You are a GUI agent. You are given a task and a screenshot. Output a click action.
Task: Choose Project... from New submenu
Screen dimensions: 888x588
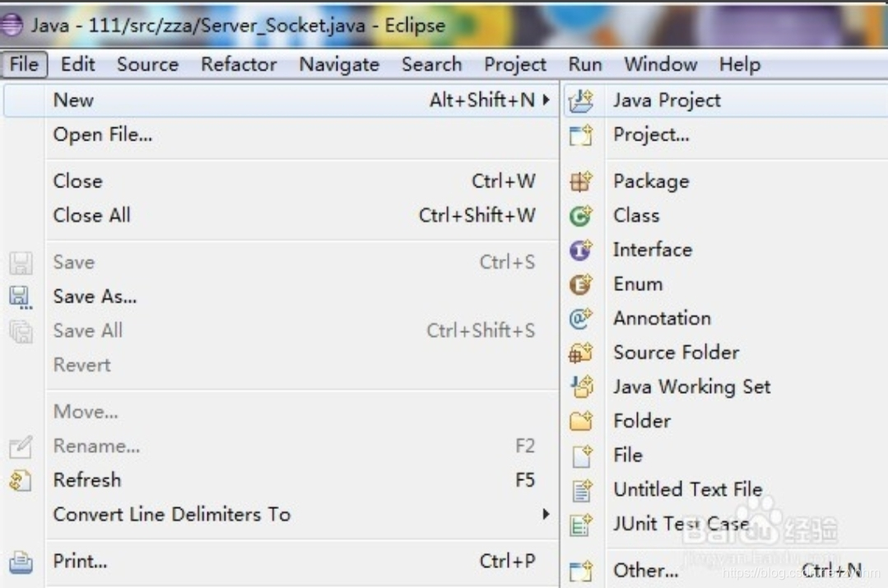click(726, 135)
